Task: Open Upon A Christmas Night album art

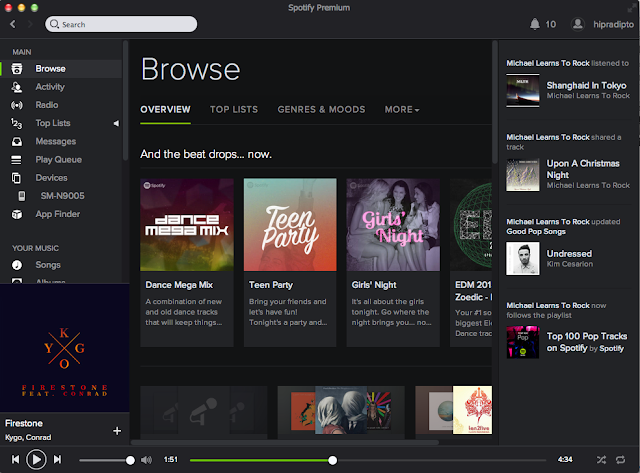Action: (x=523, y=175)
